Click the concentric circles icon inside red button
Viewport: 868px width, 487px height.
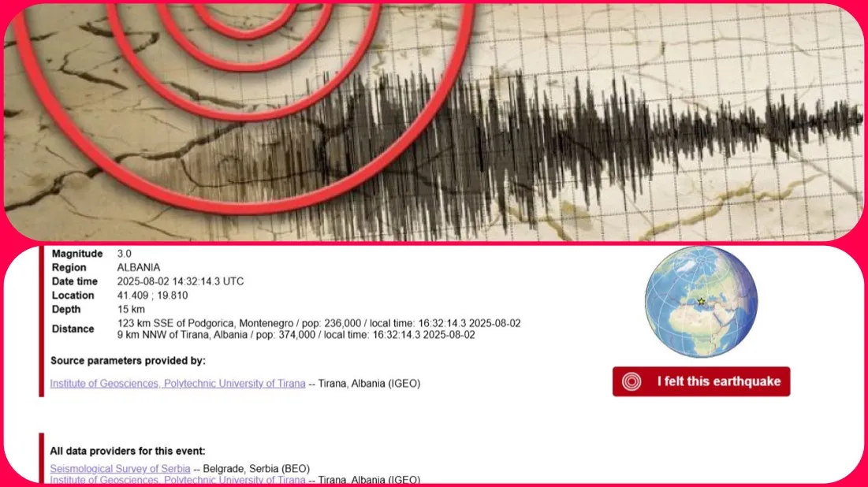(631, 382)
